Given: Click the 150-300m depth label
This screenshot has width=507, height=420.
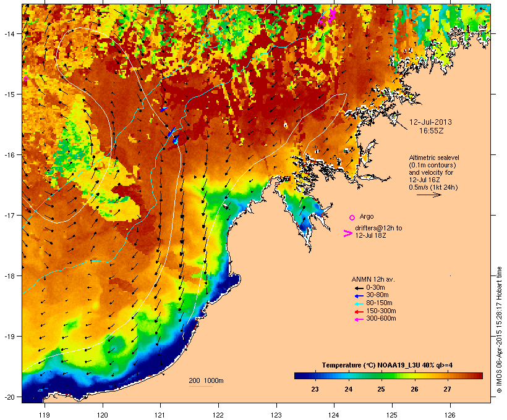Looking at the screenshot, I should 381,311.
